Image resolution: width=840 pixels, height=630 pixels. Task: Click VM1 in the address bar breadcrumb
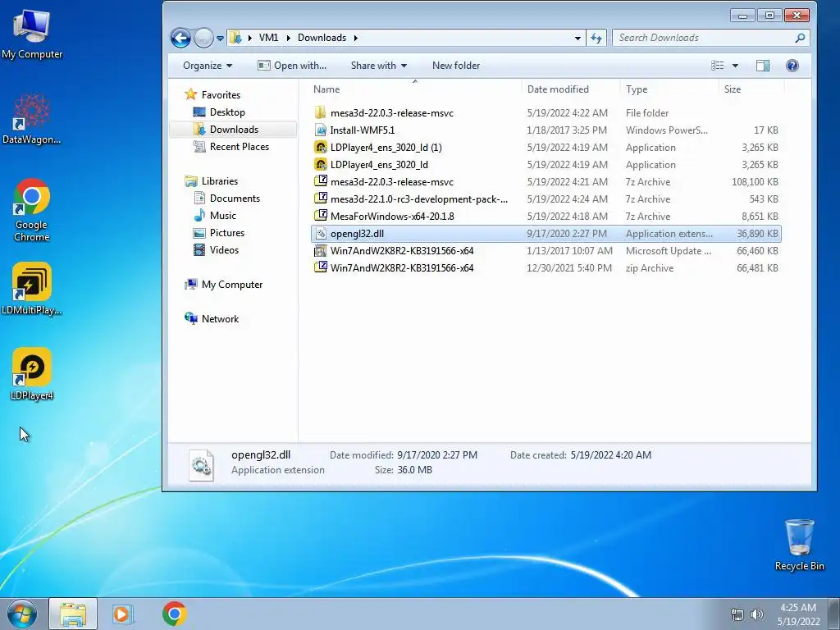pyautogui.click(x=268, y=38)
